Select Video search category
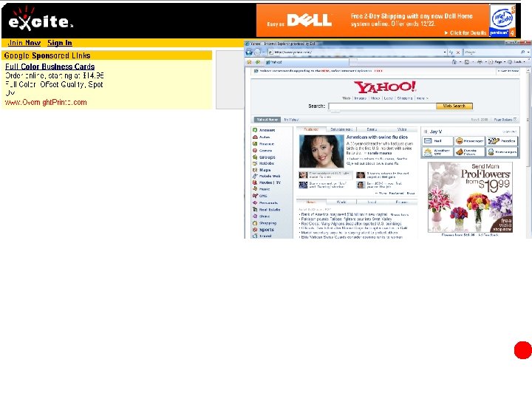 point(375,98)
